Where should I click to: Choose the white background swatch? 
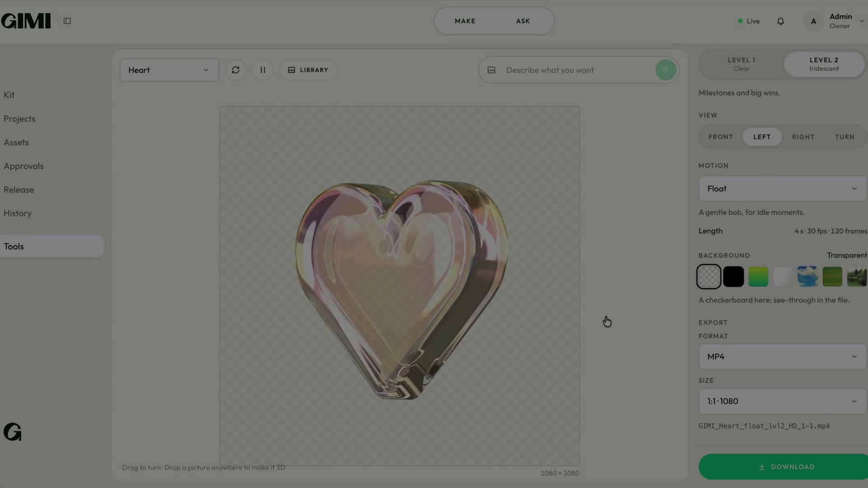[x=783, y=277]
